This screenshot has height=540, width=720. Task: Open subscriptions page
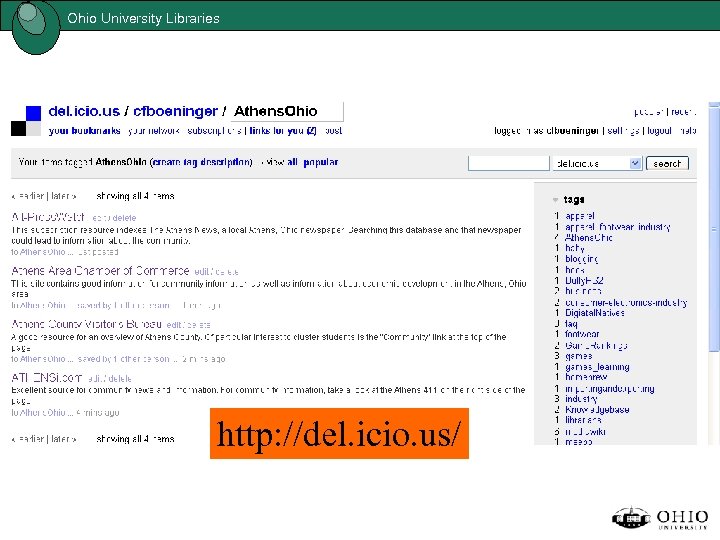point(214,131)
